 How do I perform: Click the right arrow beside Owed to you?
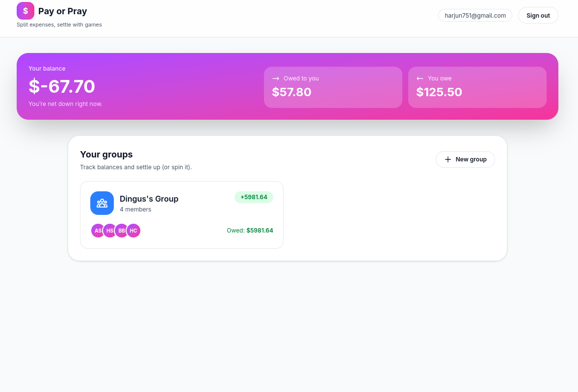[276, 78]
